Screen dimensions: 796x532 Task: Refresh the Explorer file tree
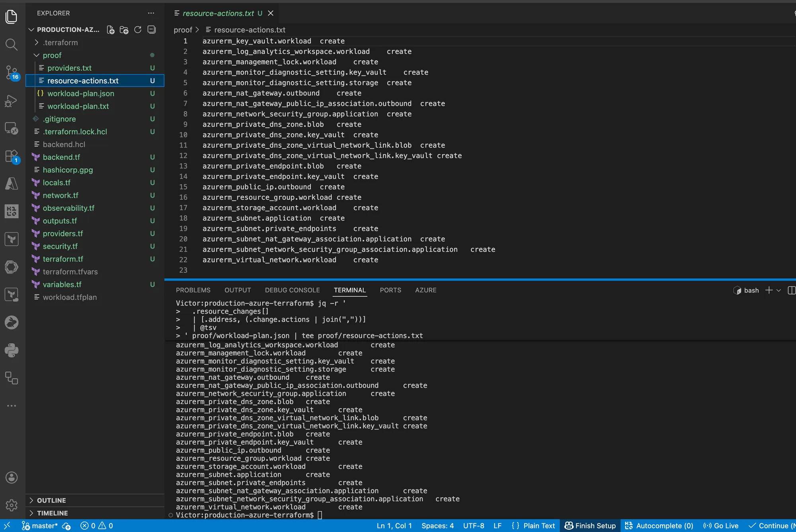(138, 30)
